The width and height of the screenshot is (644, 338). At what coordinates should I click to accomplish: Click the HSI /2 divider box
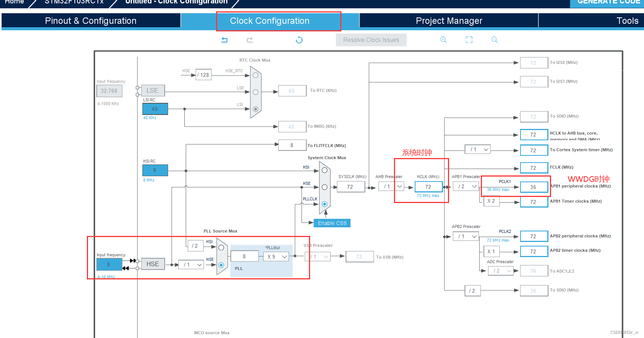click(x=195, y=246)
